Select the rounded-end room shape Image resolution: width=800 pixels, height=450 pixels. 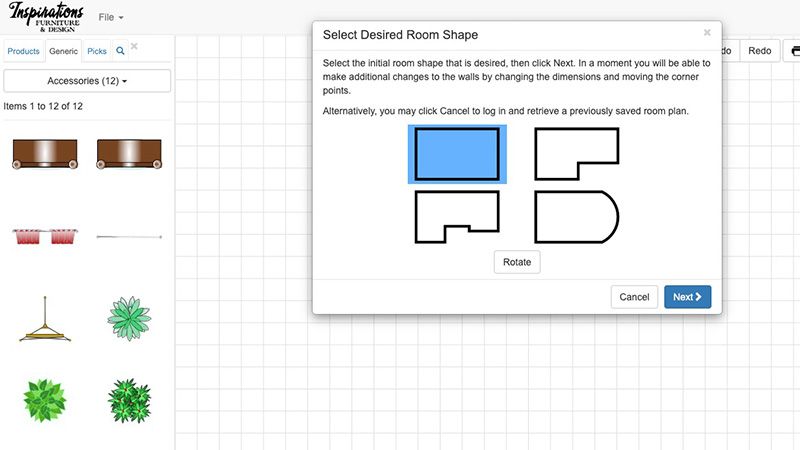[577, 217]
